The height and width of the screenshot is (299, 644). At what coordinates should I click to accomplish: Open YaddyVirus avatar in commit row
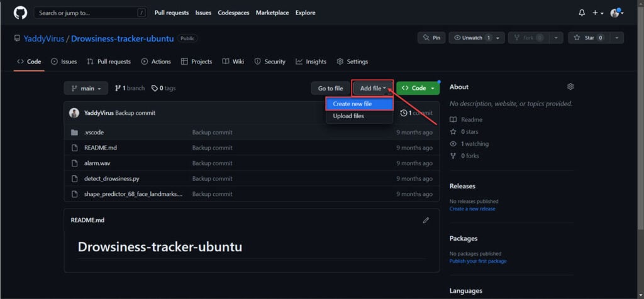74,113
